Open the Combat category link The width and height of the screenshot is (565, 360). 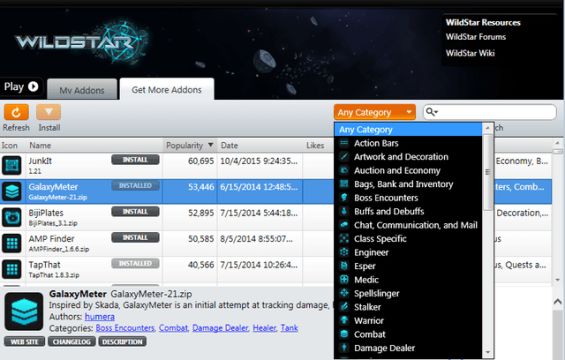click(x=173, y=328)
